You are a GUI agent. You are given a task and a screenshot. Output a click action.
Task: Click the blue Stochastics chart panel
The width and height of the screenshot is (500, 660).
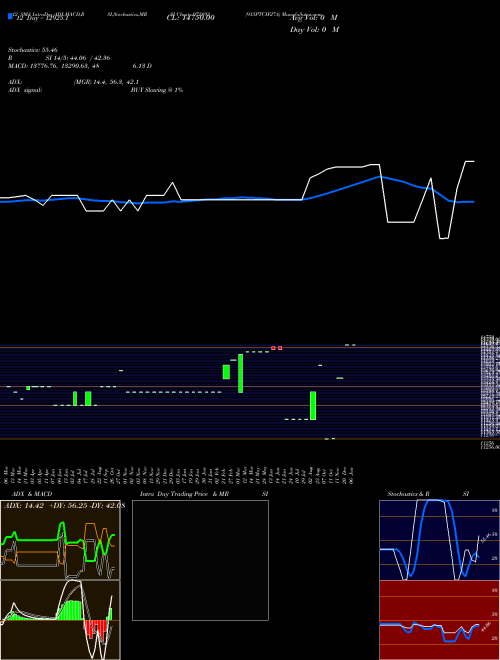pos(439,540)
